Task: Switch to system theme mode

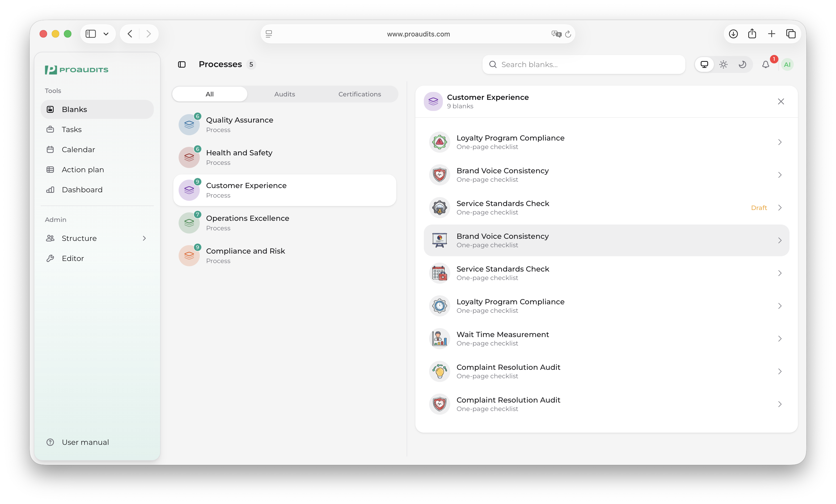Action: [x=704, y=64]
